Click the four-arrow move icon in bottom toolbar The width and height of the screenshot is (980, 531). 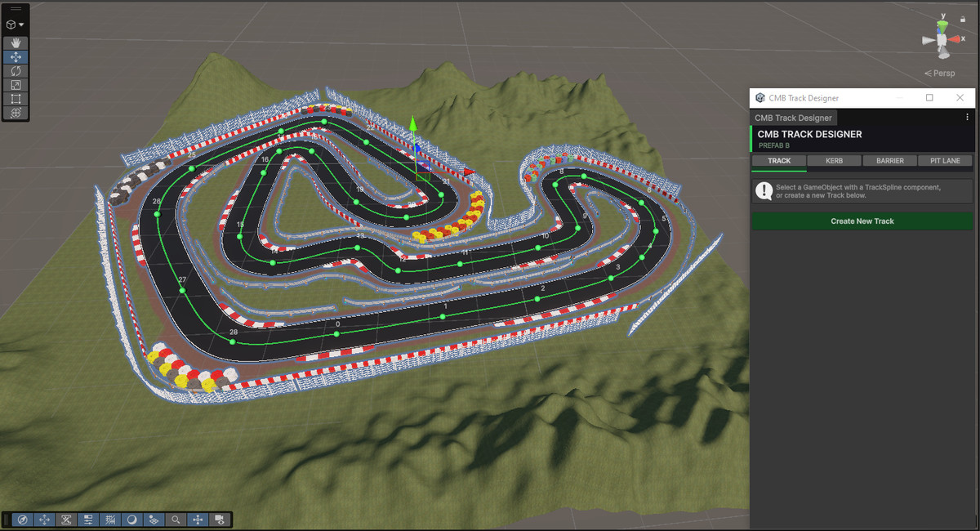click(45, 520)
